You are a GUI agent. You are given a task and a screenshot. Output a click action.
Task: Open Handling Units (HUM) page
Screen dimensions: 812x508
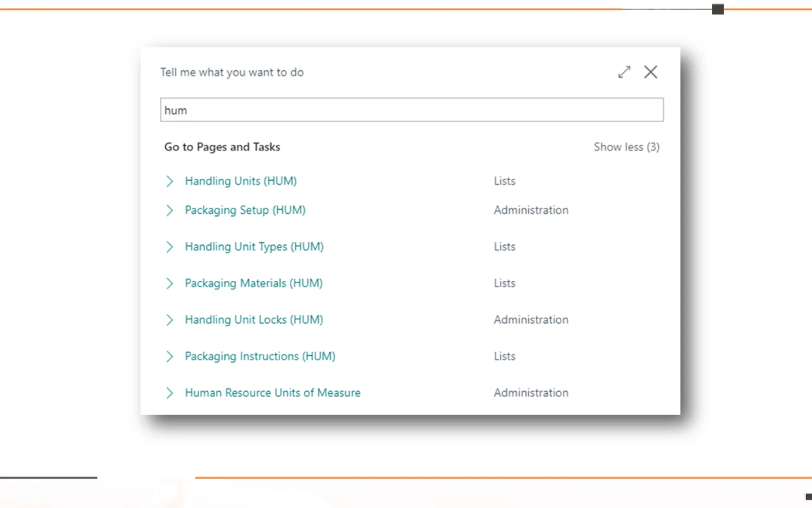coord(241,181)
